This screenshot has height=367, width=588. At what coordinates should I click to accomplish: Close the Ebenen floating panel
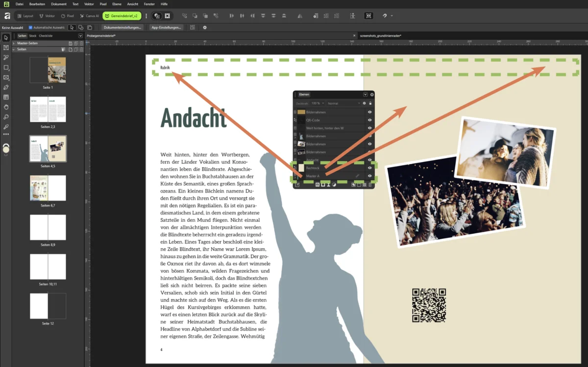(372, 94)
